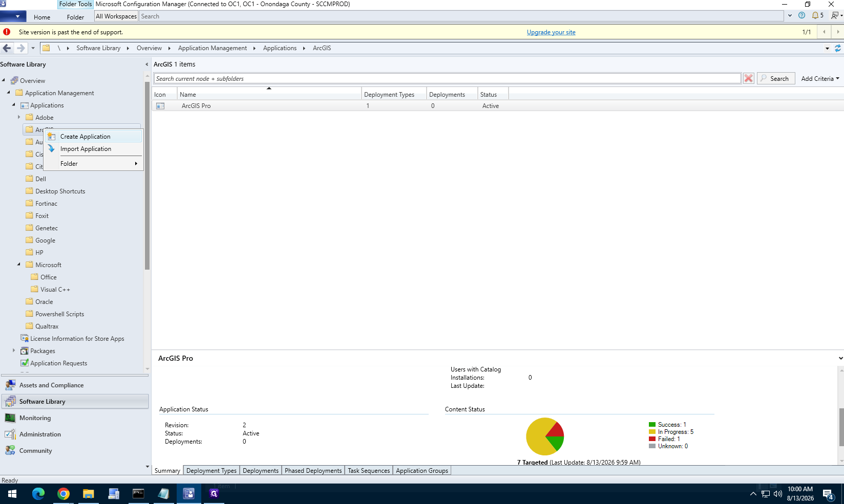844x504 pixels.
Task: Click the red Failed legend swatch
Action: [652, 439]
